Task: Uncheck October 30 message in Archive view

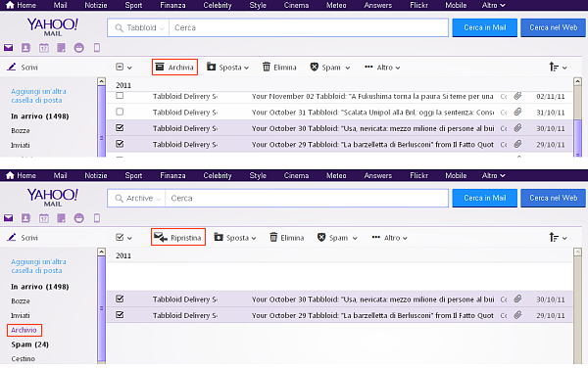Action: click(120, 299)
